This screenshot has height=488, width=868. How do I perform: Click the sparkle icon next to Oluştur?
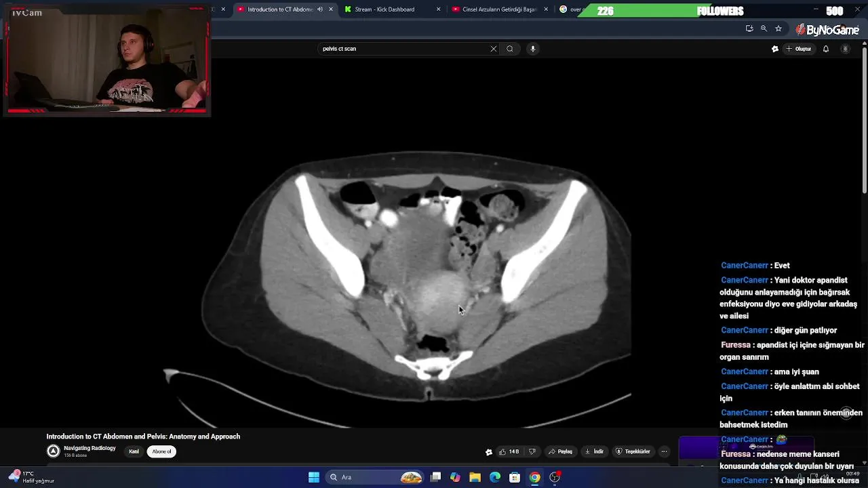pos(775,49)
